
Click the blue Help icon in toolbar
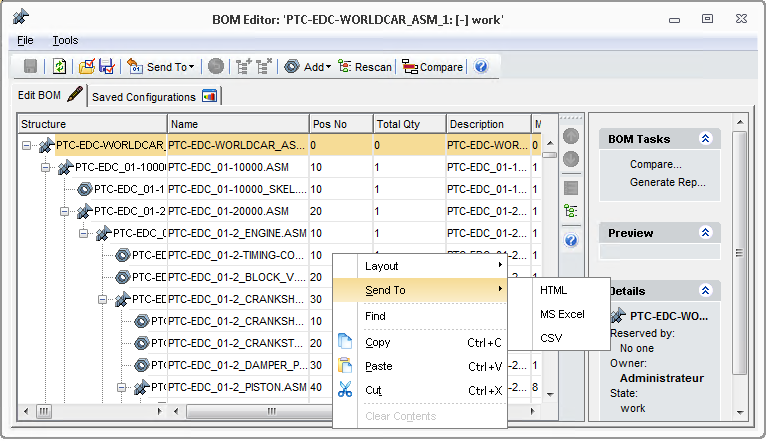pos(481,66)
